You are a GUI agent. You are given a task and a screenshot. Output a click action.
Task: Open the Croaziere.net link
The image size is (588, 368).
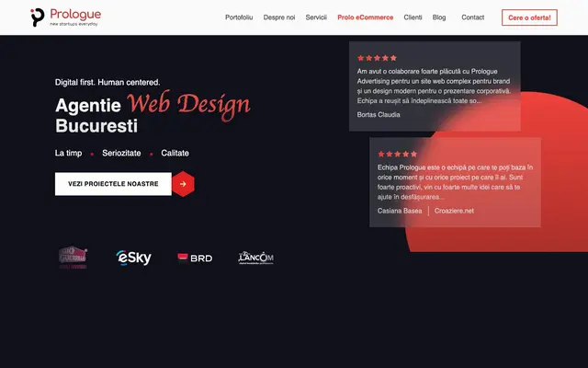pyautogui.click(x=454, y=211)
